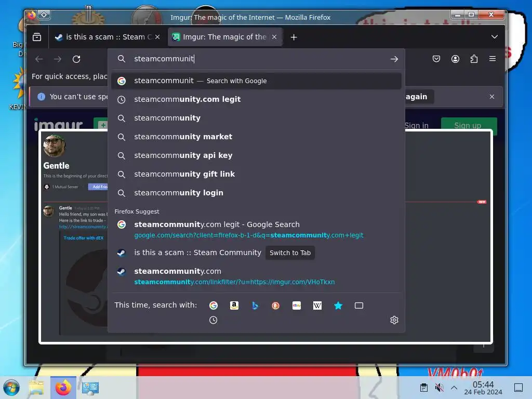532x399 pixels.
Task: Open search settings gear icon
Action: 394,320
